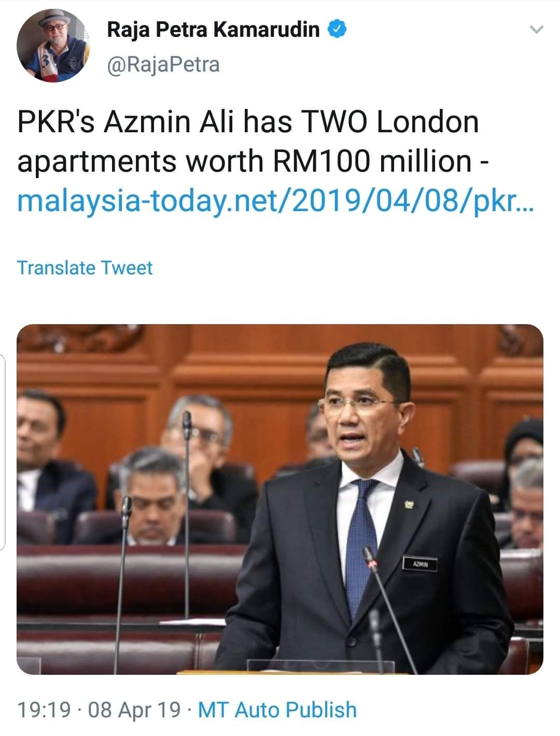Open the Raja Petra Kamarudin display name
Viewport: 560px width, 736px height.
point(213,30)
